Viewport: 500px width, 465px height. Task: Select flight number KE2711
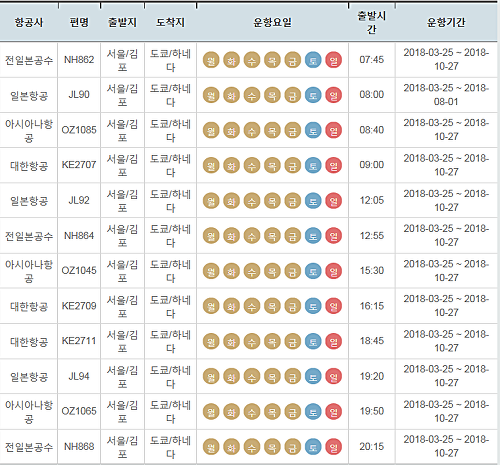[79, 341]
